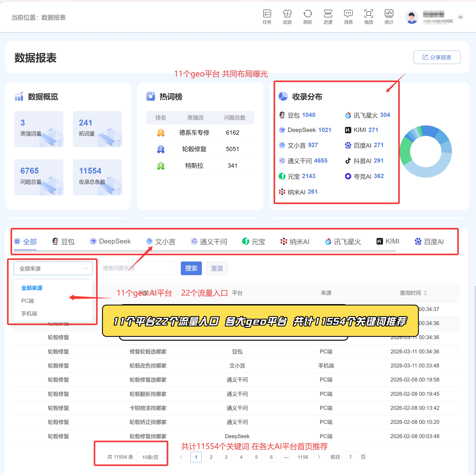The height and width of the screenshot is (475, 476).
Task: Switch to the 元宝 tab
Action: coord(253,242)
